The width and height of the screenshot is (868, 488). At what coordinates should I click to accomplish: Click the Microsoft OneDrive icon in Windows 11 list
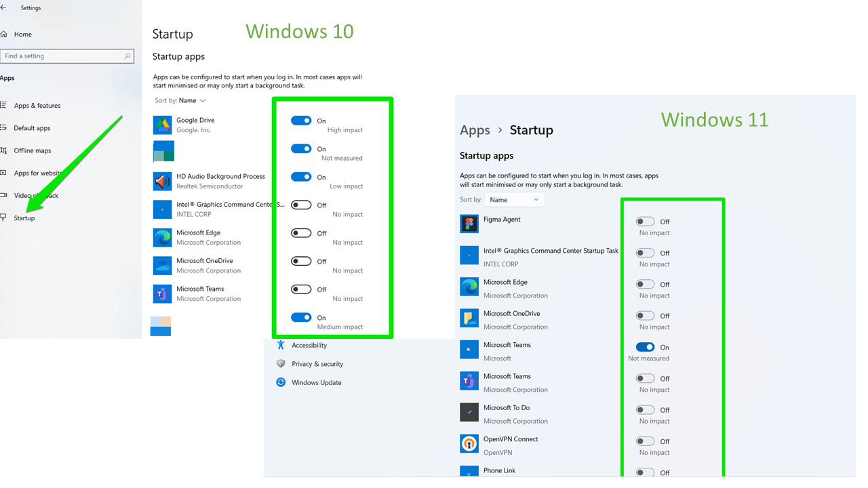(469, 318)
